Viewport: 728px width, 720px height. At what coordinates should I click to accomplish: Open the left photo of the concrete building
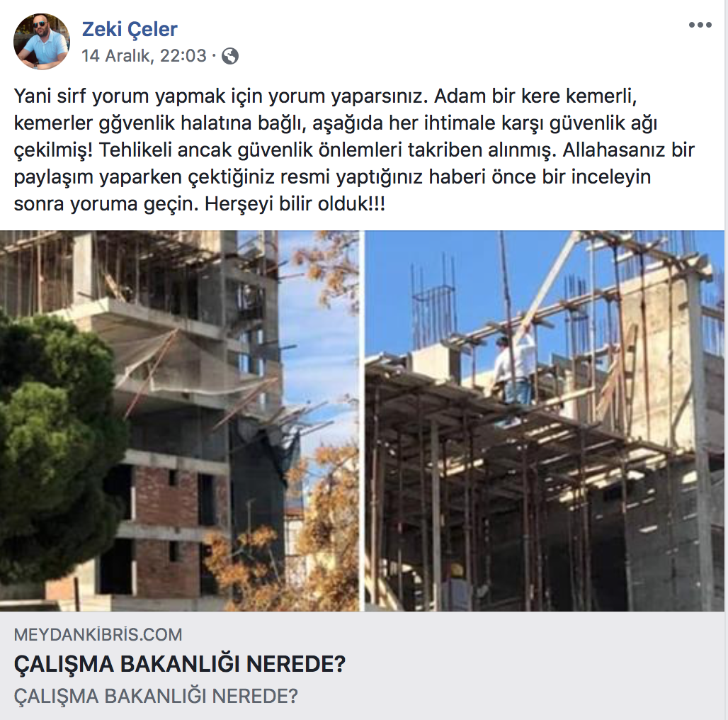(x=179, y=421)
